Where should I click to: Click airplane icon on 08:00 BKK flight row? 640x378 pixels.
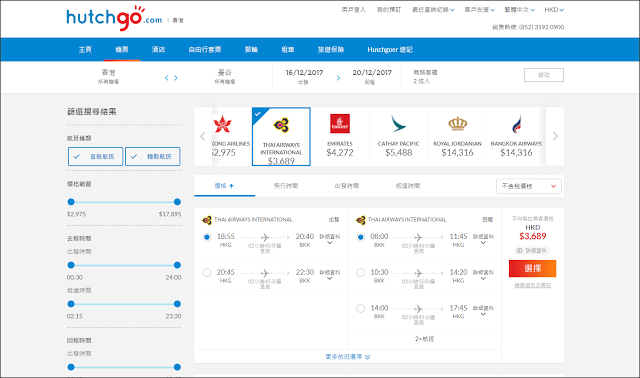(x=418, y=237)
